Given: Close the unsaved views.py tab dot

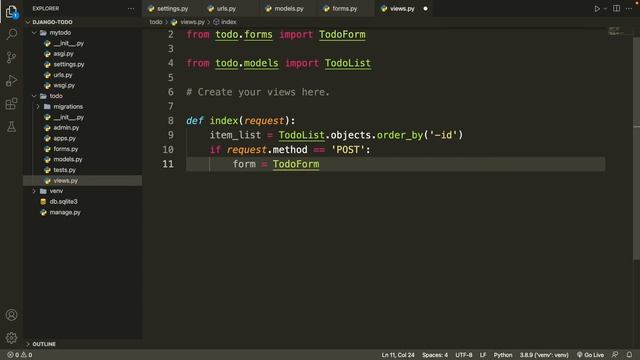Looking at the screenshot, I should [x=425, y=9].
